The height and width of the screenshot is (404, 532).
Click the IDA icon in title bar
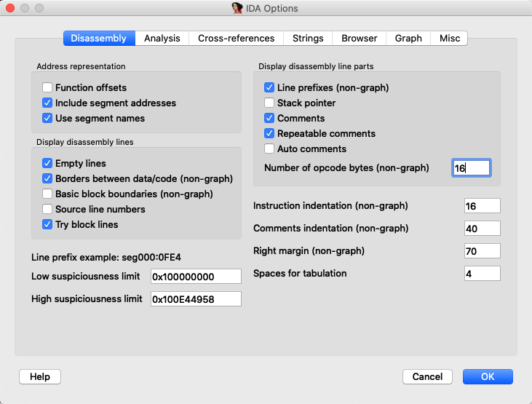point(237,8)
